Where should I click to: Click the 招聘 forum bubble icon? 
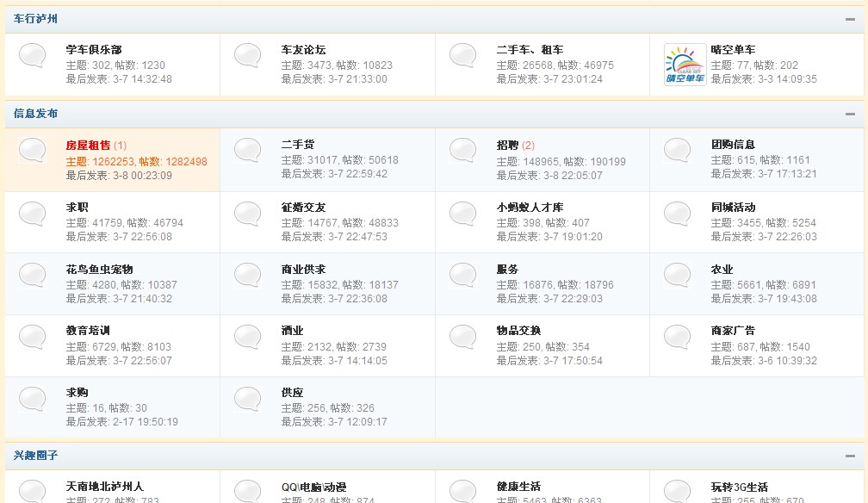click(462, 150)
